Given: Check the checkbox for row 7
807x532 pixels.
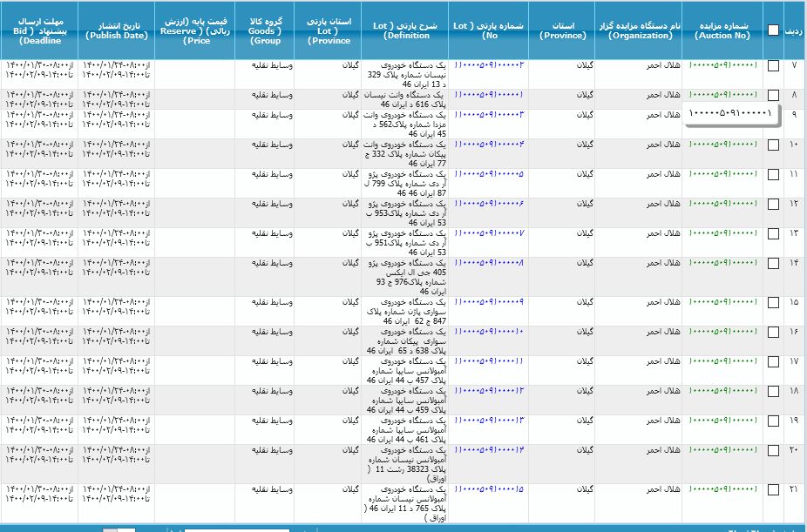Looking at the screenshot, I should (773, 66).
